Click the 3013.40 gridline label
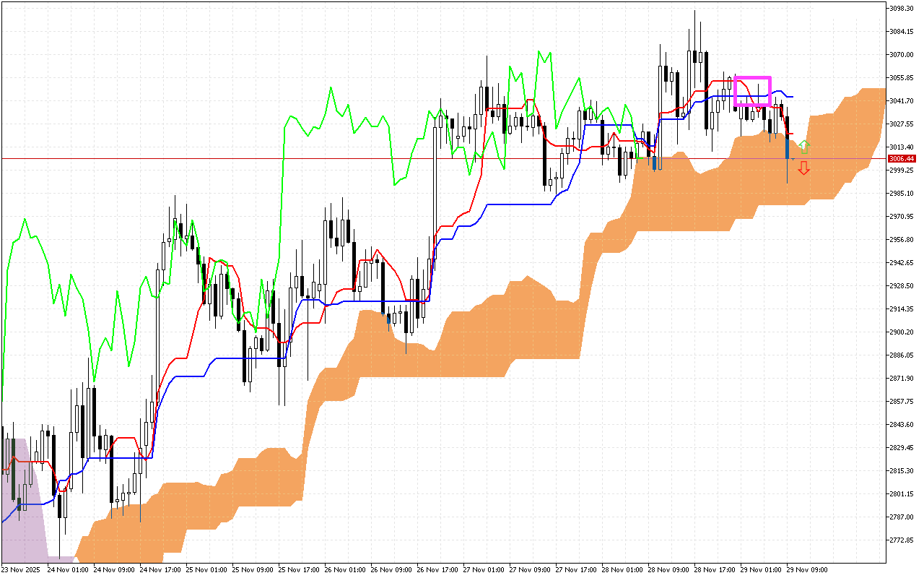 click(x=901, y=145)
